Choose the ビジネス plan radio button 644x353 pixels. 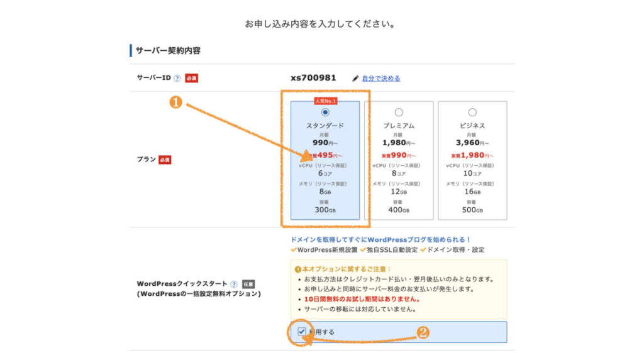click(x=472, y=112)
